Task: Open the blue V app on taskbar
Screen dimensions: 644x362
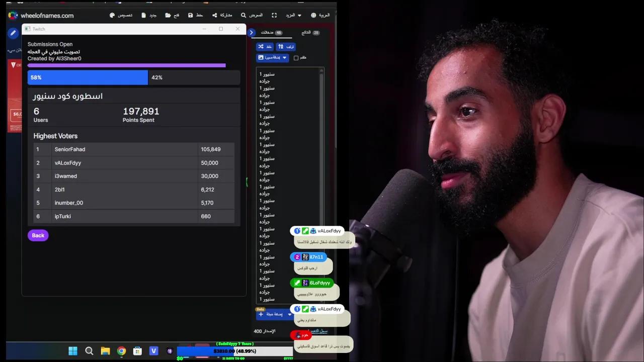Action: (153, 351)
